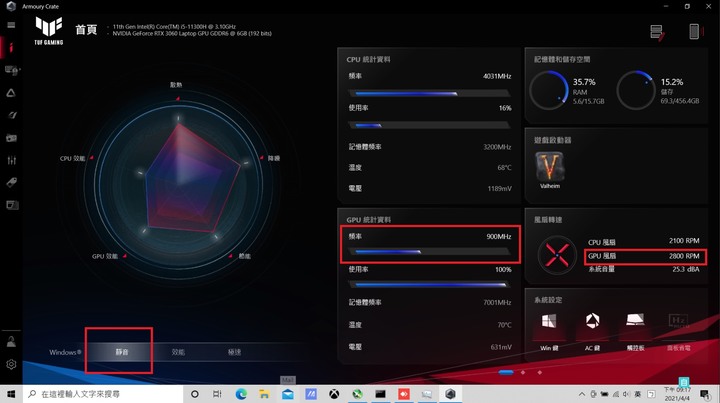Click the CPU frequency progress bar
720x403 pixels.
tap(429, 93)
